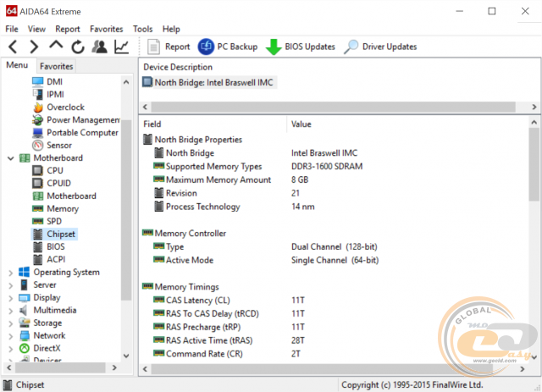Select the SPD tree entry
The height and width of the screenshot is (392, 542).
(54, 221)
